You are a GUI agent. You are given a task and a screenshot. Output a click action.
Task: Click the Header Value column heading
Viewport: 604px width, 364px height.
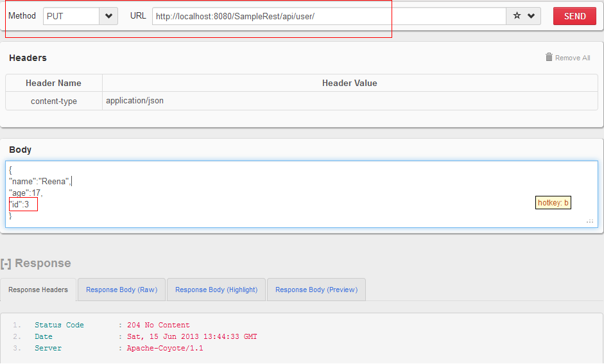349,83
